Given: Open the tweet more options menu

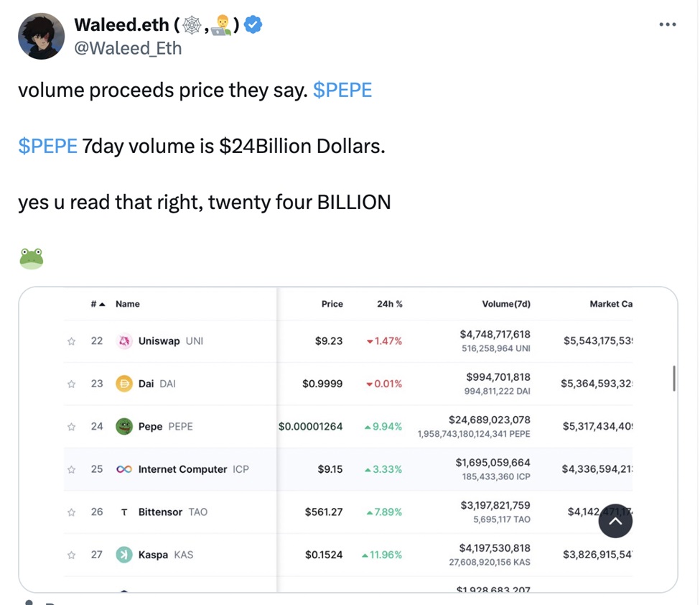Looking at the screenshot, I should tap(667, 25).
